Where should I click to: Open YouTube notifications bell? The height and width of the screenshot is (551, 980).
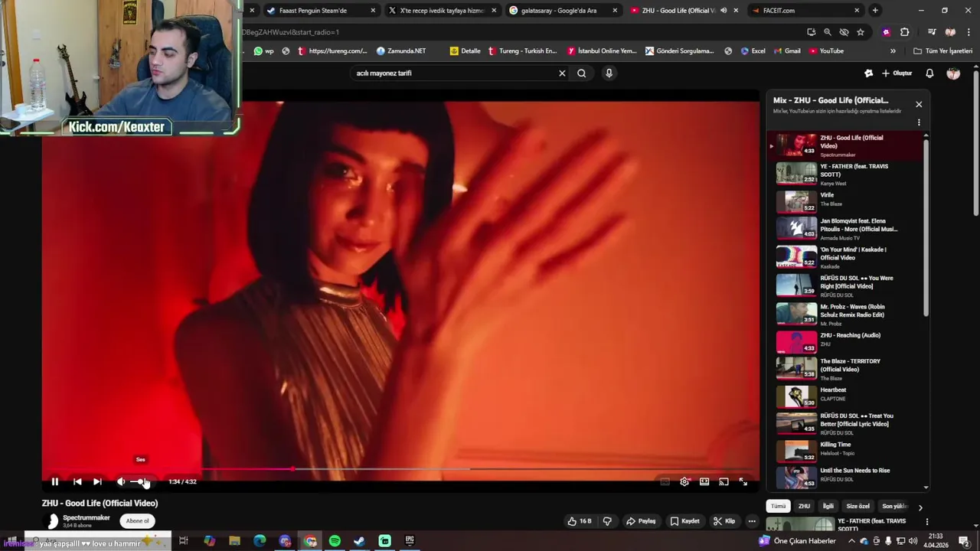[x=929, y=73]
